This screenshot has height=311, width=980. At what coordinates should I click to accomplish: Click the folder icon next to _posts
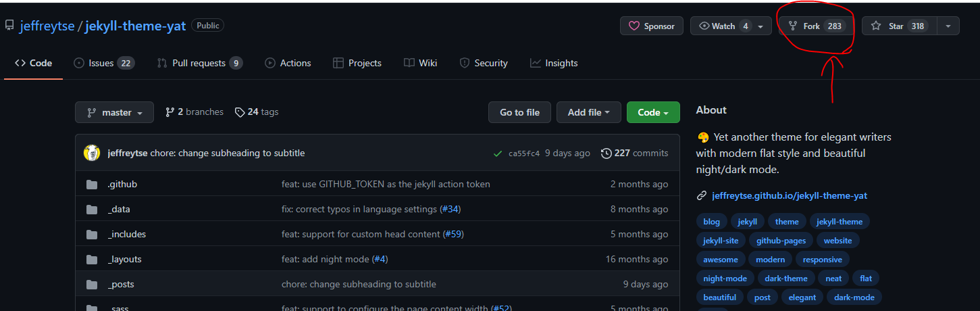(x=92, y=285)
